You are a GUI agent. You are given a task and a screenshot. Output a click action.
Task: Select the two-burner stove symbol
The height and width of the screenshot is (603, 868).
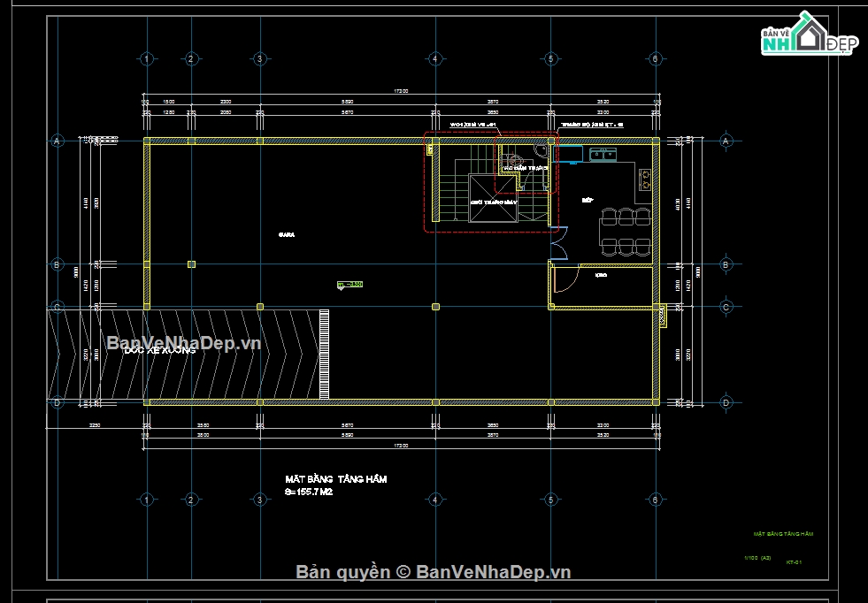(x=646, y=179)
